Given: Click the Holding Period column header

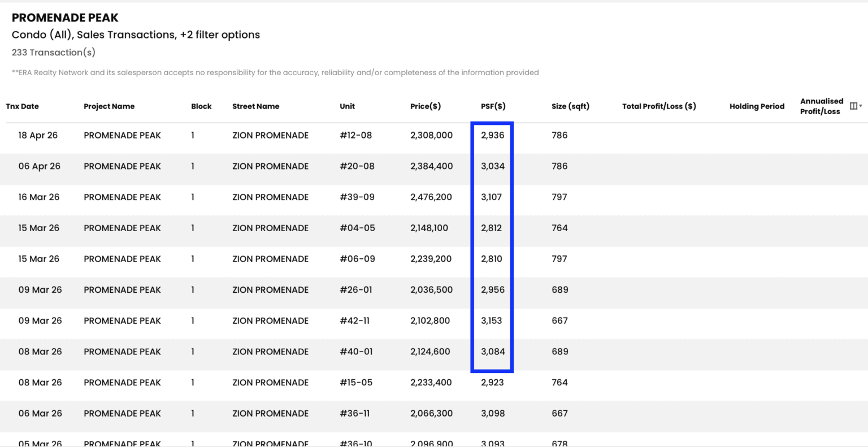Looking at the screenshot, I should (757, 106).
